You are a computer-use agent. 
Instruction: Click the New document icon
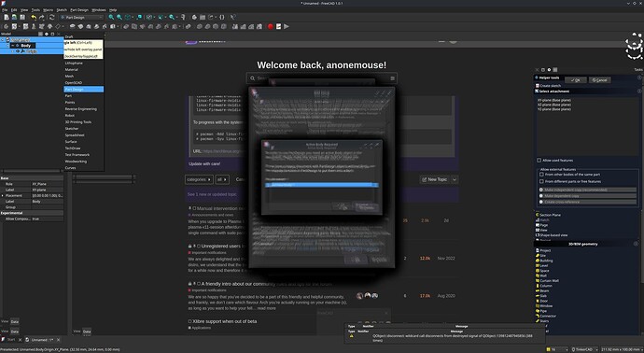click(7, 17)
